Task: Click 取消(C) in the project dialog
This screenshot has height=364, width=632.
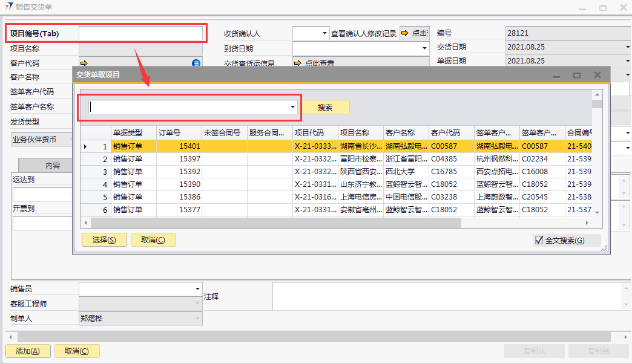Action: 153,240
